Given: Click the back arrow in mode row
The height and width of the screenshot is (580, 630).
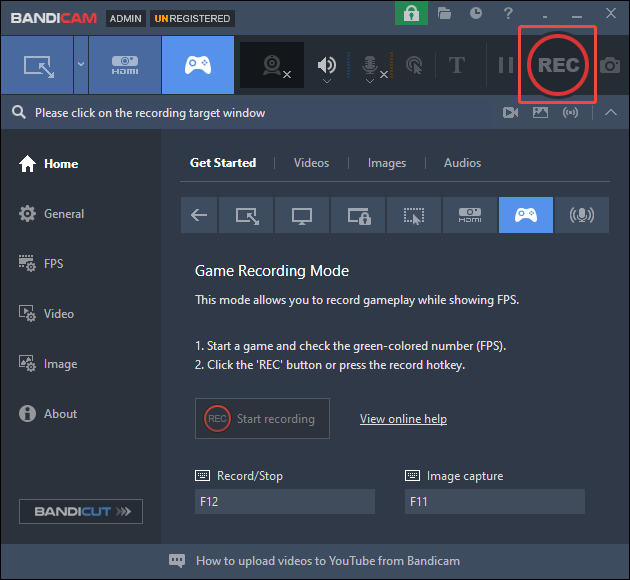Looking at the screenshot, I should tap(199, 215).
